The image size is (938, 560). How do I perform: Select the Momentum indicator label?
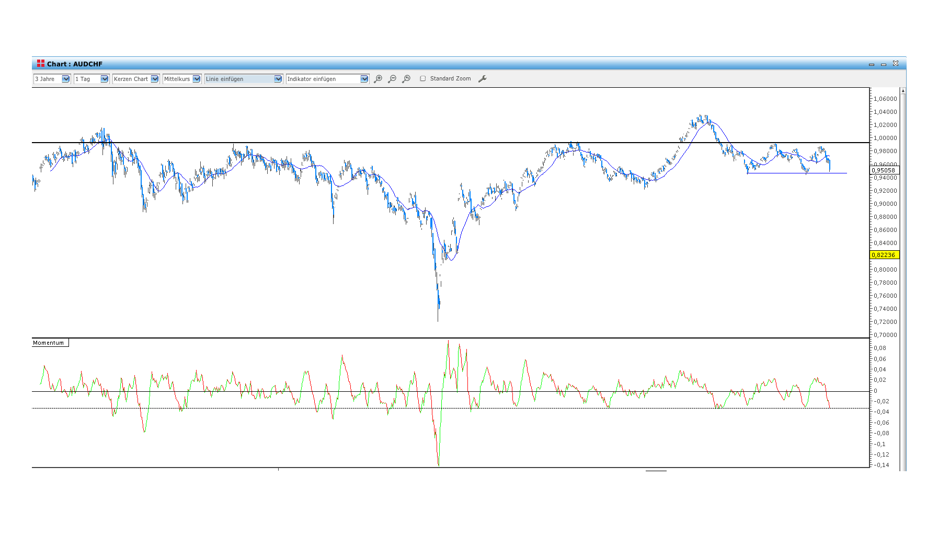[x=49, y=343]
